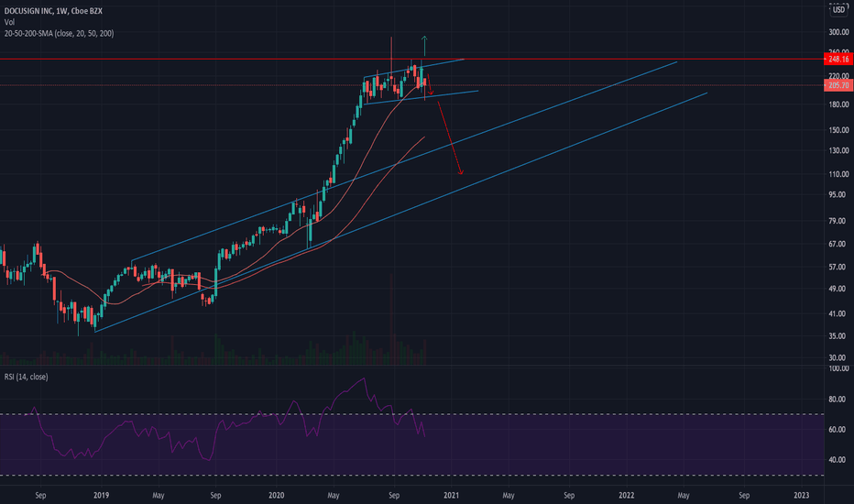Click the 35.00 price axis value
The height and width of the screenshot is (504, 854).
pos(838,336)
